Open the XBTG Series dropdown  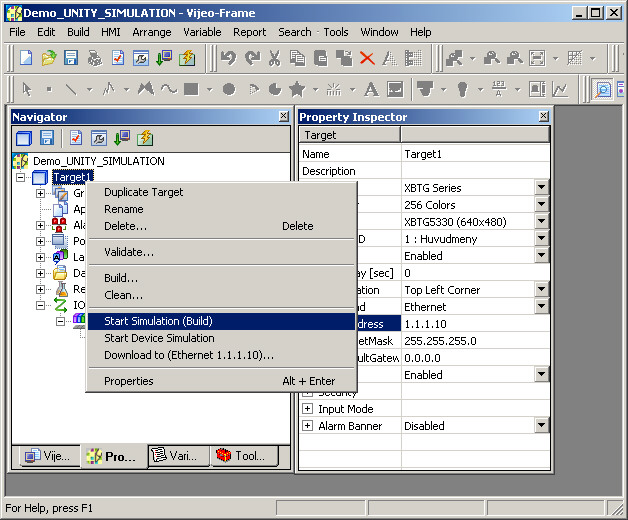[x=541, y=187]
